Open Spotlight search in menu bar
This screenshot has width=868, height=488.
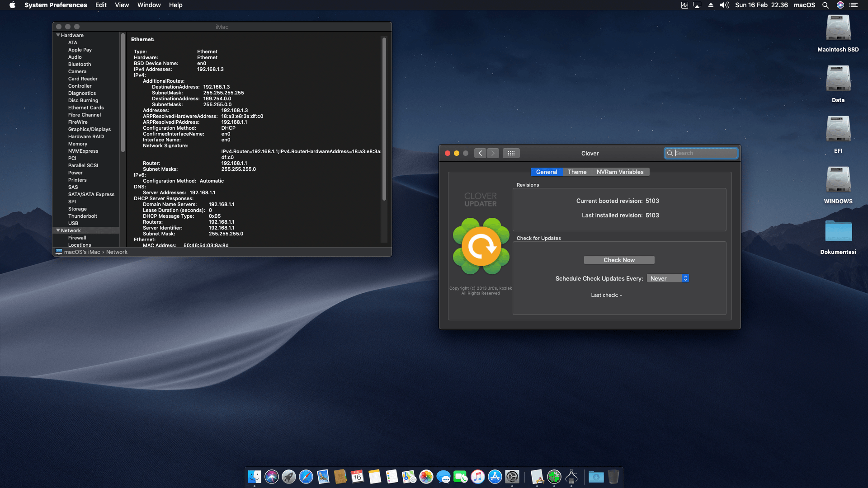tap(826, 5)
